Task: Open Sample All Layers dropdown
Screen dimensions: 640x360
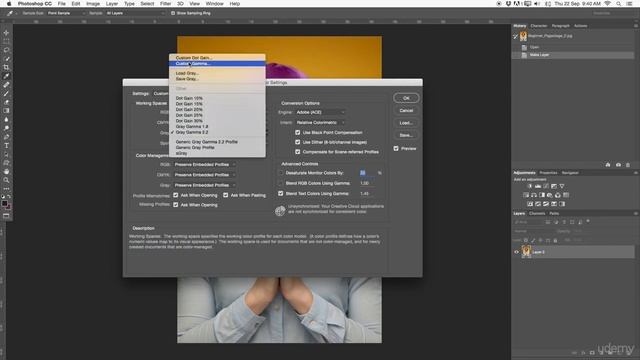Action: click(135, 13)
